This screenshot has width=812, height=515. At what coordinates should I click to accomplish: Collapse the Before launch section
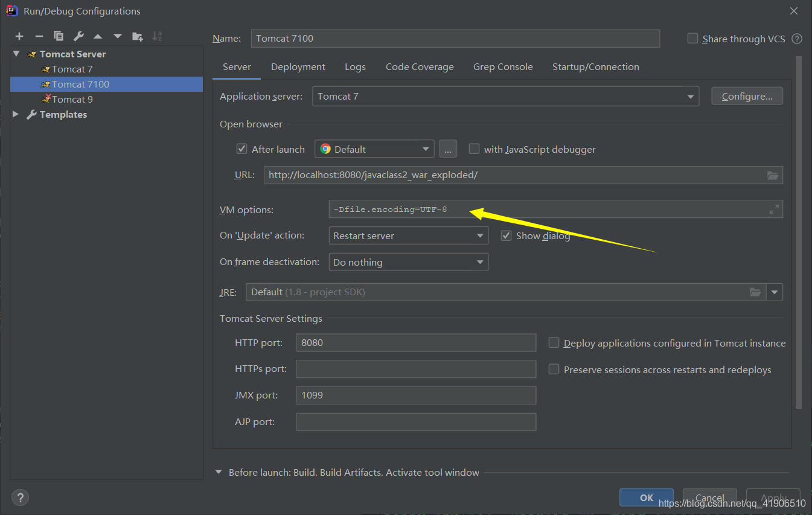tap(219, 473)
